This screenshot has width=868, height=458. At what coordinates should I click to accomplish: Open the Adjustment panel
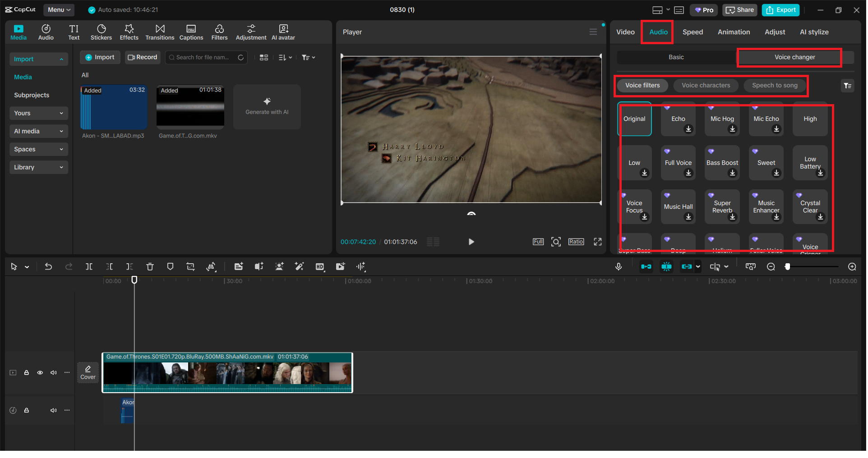coord(251,32)
